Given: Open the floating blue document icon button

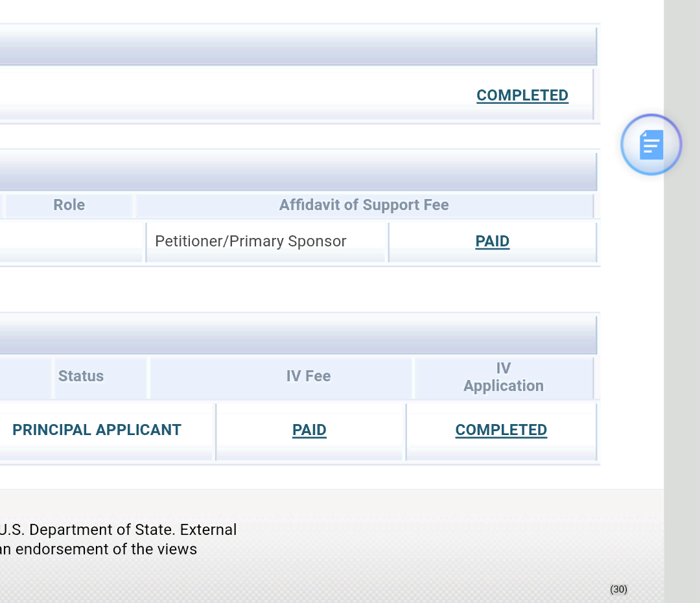Looking at the screenshot, I should 651,145.
